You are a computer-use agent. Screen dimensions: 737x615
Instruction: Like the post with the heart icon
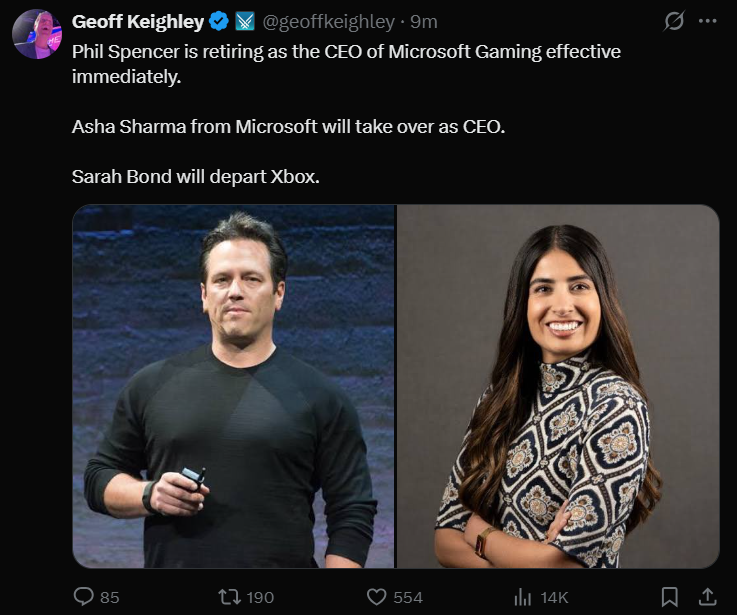tap(376, 597)
